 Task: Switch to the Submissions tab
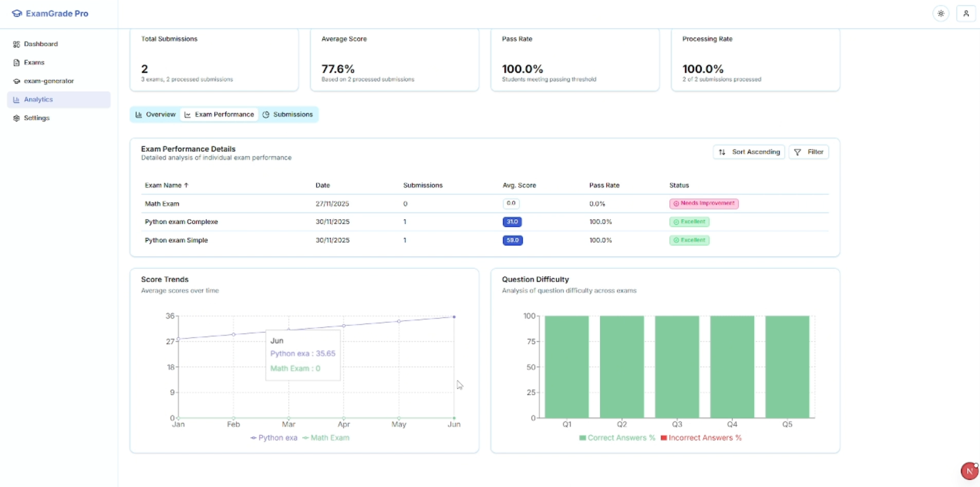pyautogui.click(x=288, y=114)
